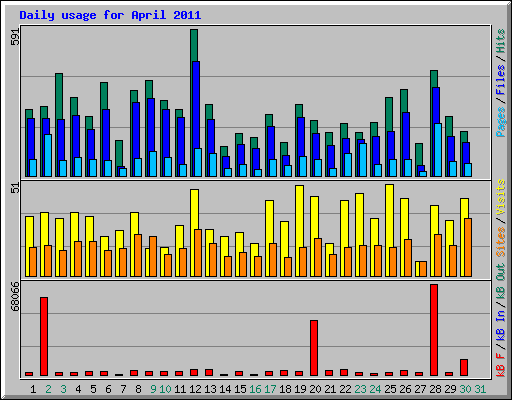This screenshot has height=400, width=512.
Task: Click the 'Visits' legend label
Action: pos(500,197)
